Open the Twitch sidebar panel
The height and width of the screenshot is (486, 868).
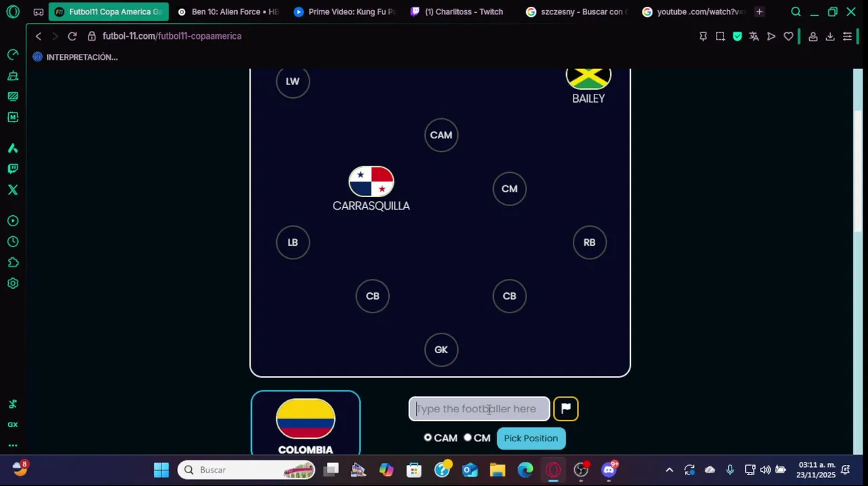[x=13, y=169]
